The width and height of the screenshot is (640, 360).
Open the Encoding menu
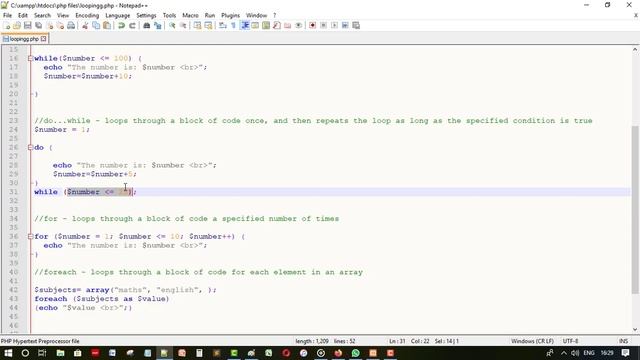point(87,15)
